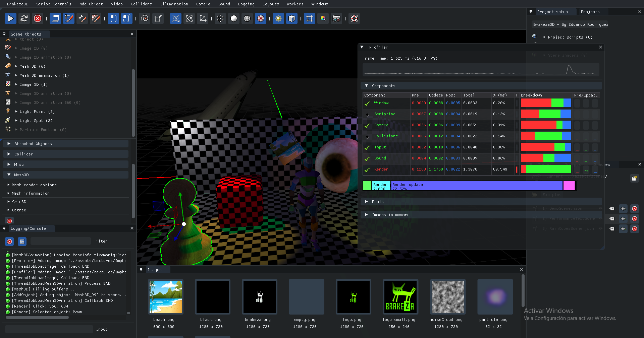Disable the Sound component checkbox

pos(368,158)
